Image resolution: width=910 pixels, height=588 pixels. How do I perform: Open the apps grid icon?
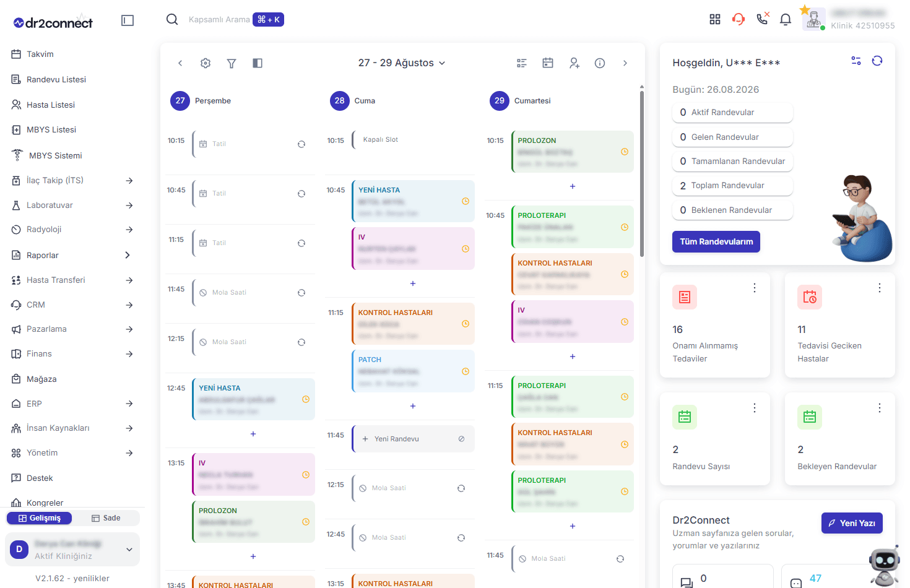[715, 19]
